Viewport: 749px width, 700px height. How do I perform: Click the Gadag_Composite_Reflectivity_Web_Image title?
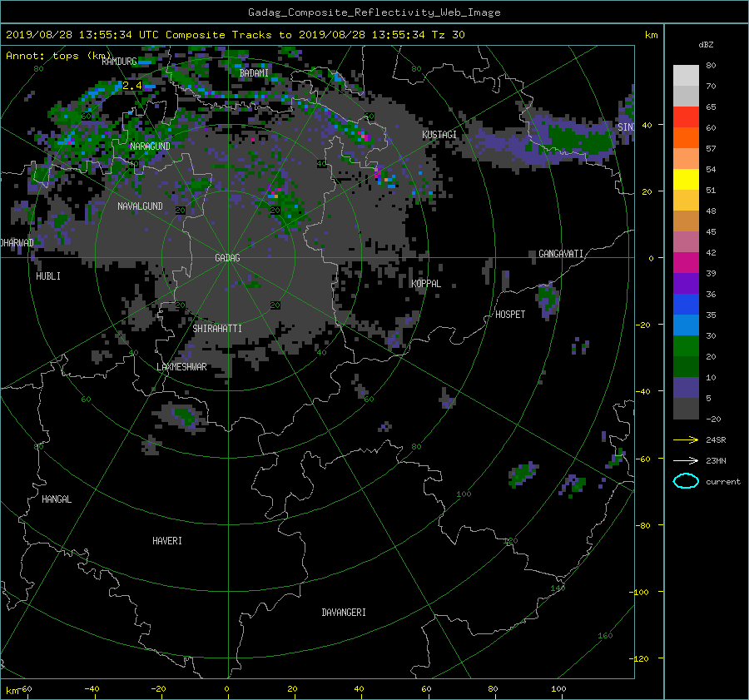tap(374, 12)
